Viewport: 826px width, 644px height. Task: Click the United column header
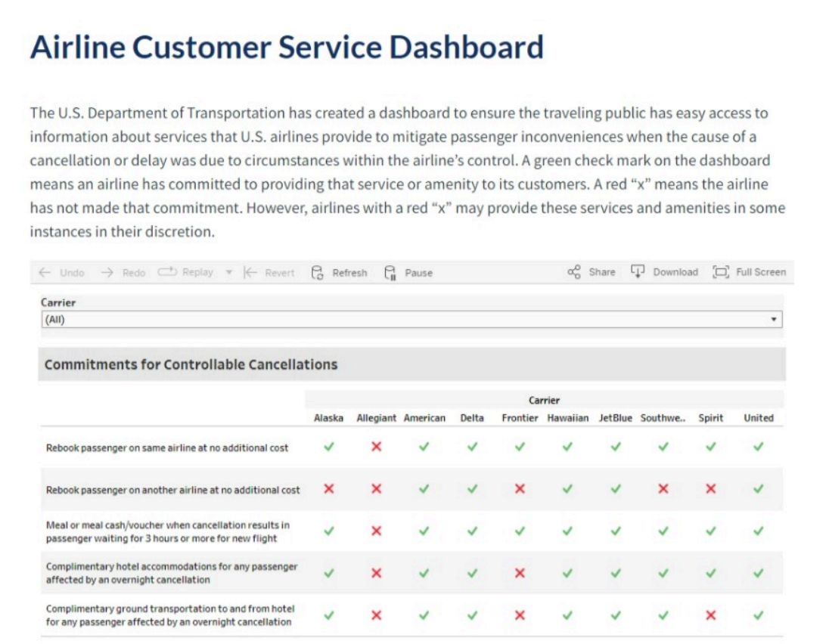[759, 418]
